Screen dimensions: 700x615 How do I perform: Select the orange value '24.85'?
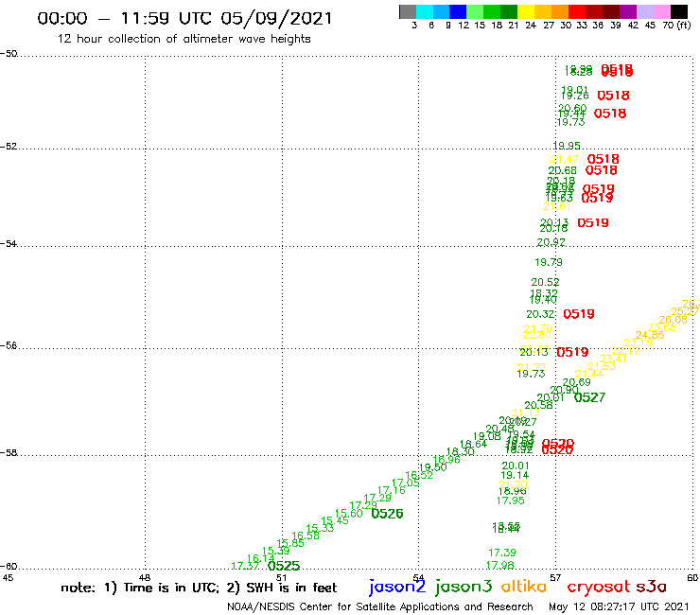click(650, 335)
